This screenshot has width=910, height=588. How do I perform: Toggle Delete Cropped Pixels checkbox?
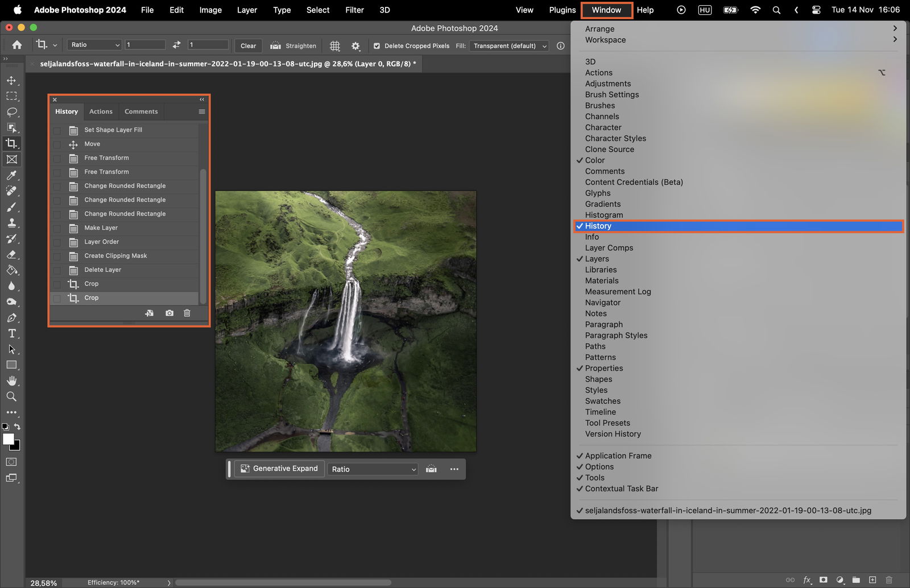click(x=377, y=46)
